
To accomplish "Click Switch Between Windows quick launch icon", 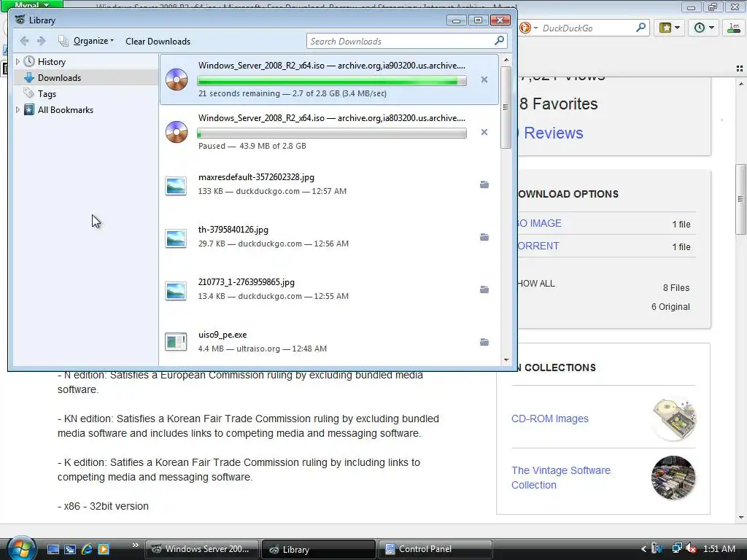I will tap(70, 549).
